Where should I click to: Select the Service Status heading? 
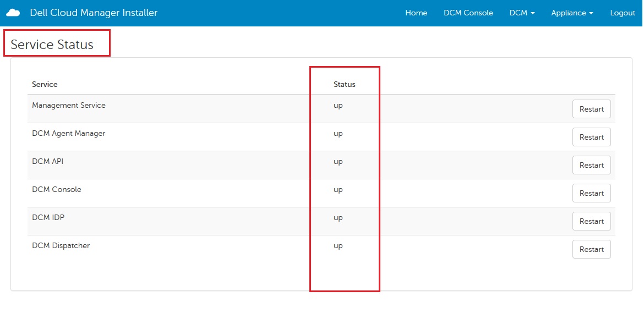[x=52, y=45]
